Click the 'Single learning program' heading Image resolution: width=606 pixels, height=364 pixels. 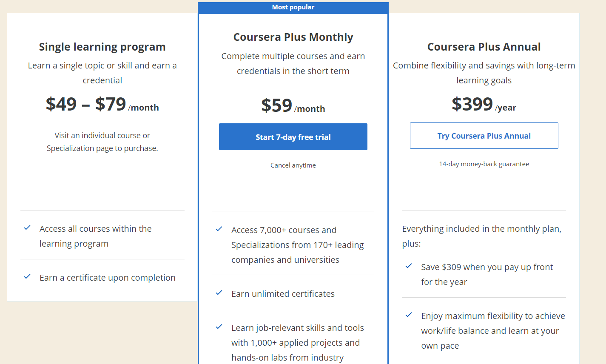[102, 47]
